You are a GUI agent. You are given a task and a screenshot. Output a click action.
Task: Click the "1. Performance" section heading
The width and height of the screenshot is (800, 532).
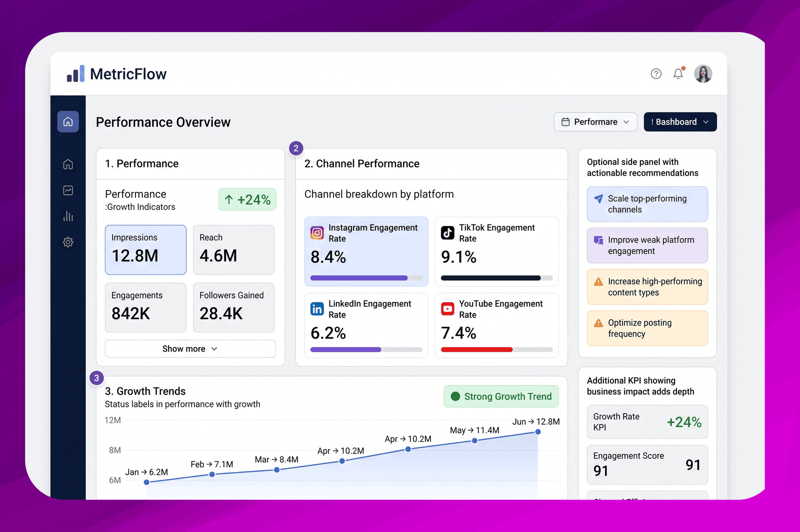(141, 164)
